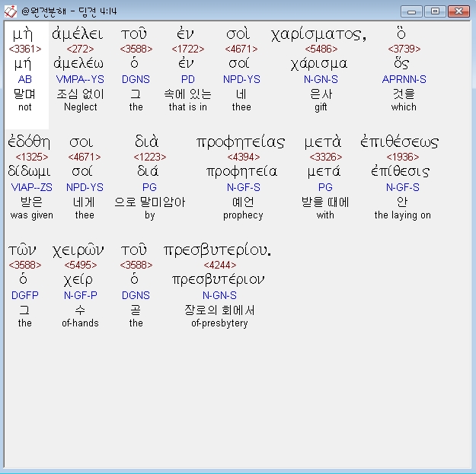Click the Greek word χαρίσματος

coord(318,34)
